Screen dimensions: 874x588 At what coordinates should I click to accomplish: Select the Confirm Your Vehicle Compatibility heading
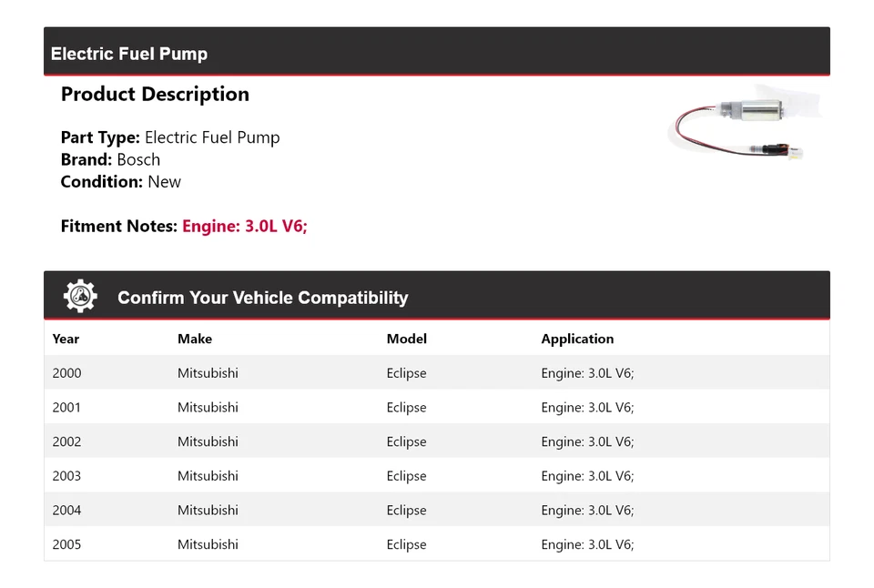click(262, 298)
